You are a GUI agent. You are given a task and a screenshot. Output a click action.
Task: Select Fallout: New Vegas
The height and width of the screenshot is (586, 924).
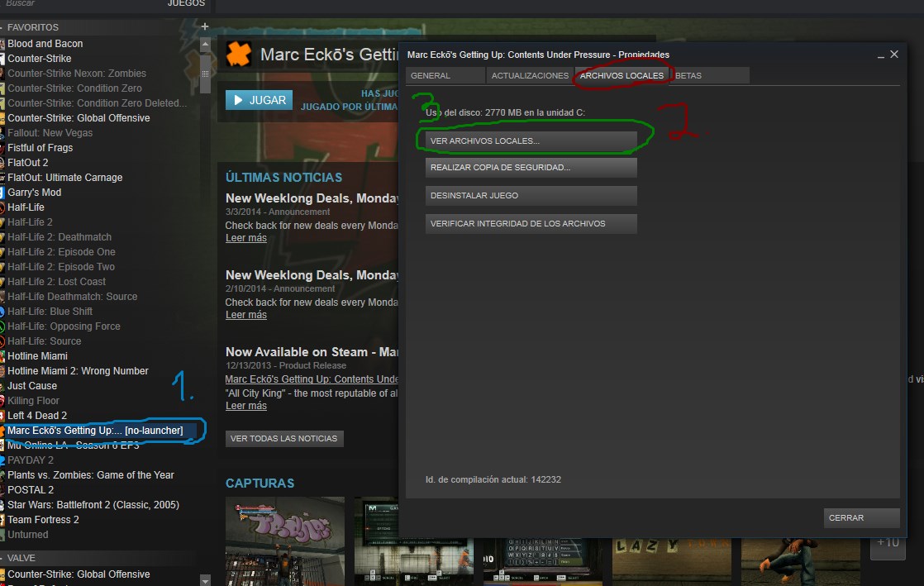pos(50,132)
